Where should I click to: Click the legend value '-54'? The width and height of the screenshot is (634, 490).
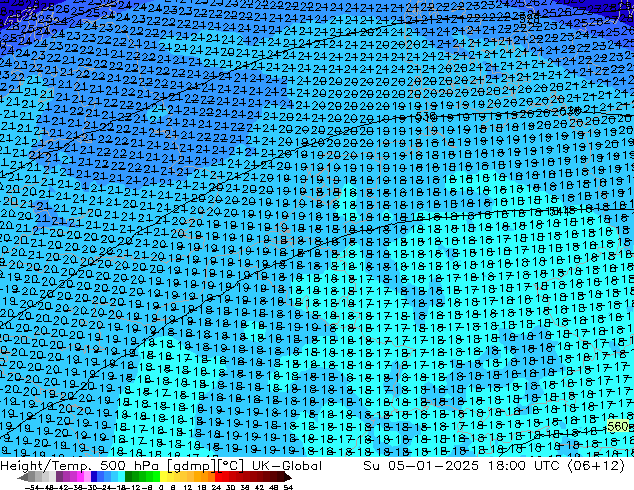point(32,488)
